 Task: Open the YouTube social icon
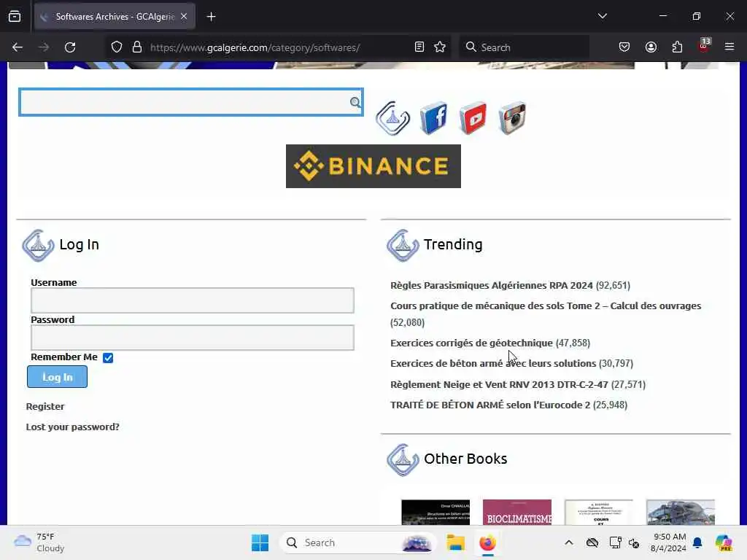tap(473, 117)
